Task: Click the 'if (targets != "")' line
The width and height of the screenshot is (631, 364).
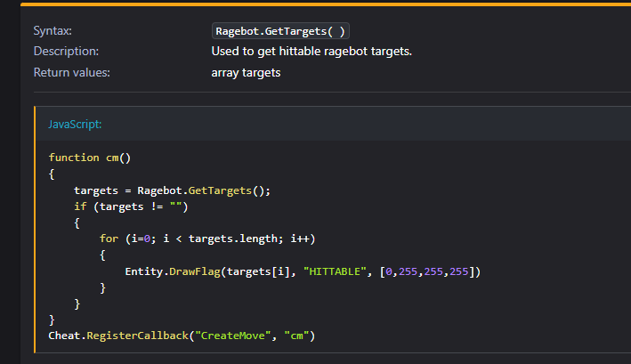Action: [x=131, y=206]
